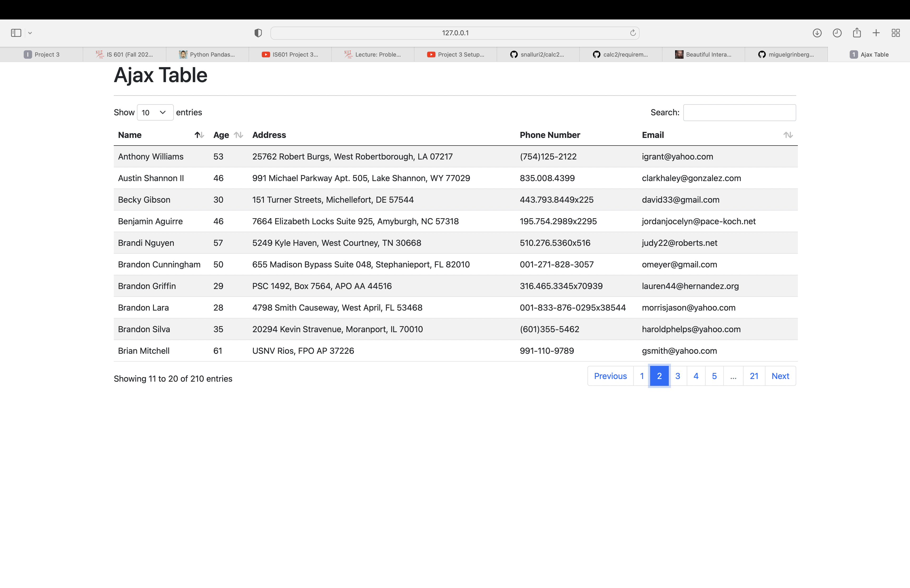Show browsing History with the clock icon
This screenshot has height=588, width=910.
[x=837, y=33]
